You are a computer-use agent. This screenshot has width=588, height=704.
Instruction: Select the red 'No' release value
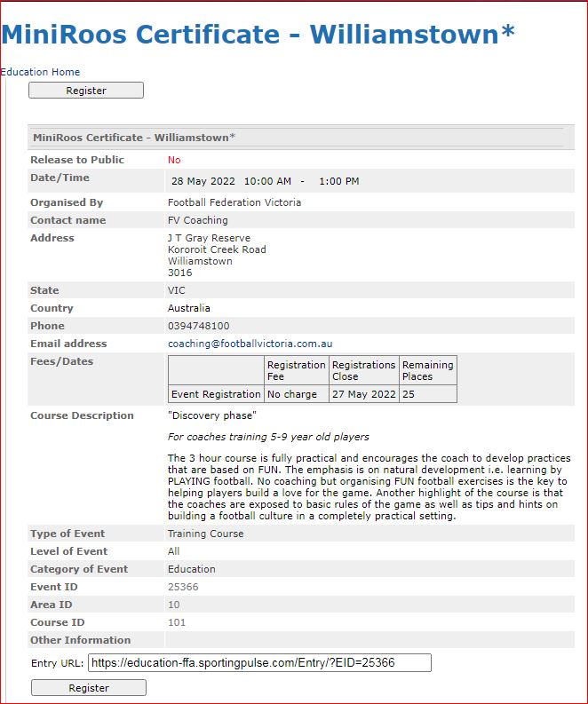point(174,160)
